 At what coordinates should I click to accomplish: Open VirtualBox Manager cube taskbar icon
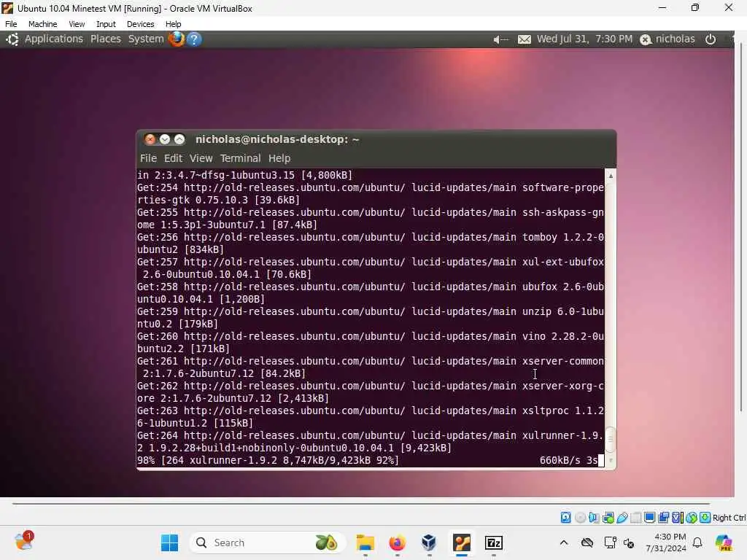pos(429,542)
